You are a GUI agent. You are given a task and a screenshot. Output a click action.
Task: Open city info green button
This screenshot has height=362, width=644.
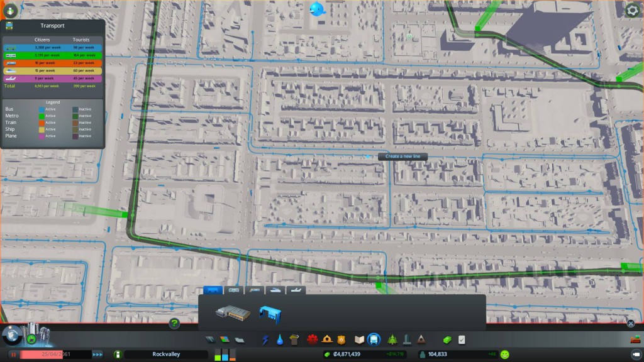tap(118, 354)
